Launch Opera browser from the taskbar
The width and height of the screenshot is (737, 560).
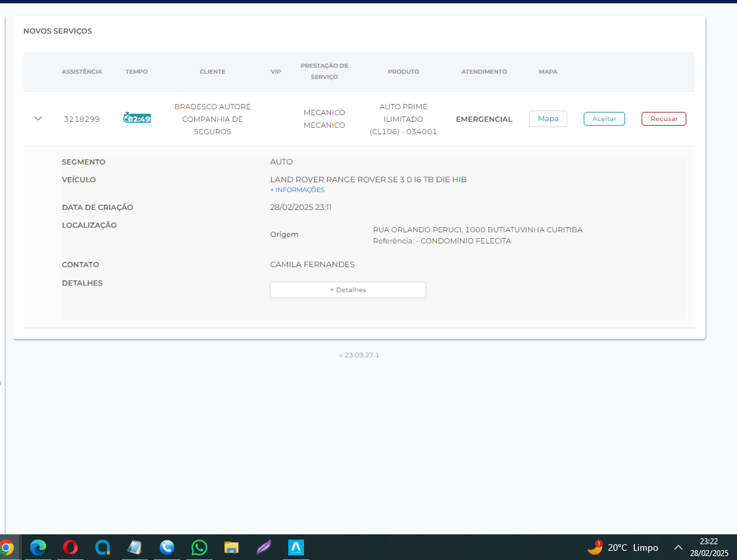(x=70, y=547)
